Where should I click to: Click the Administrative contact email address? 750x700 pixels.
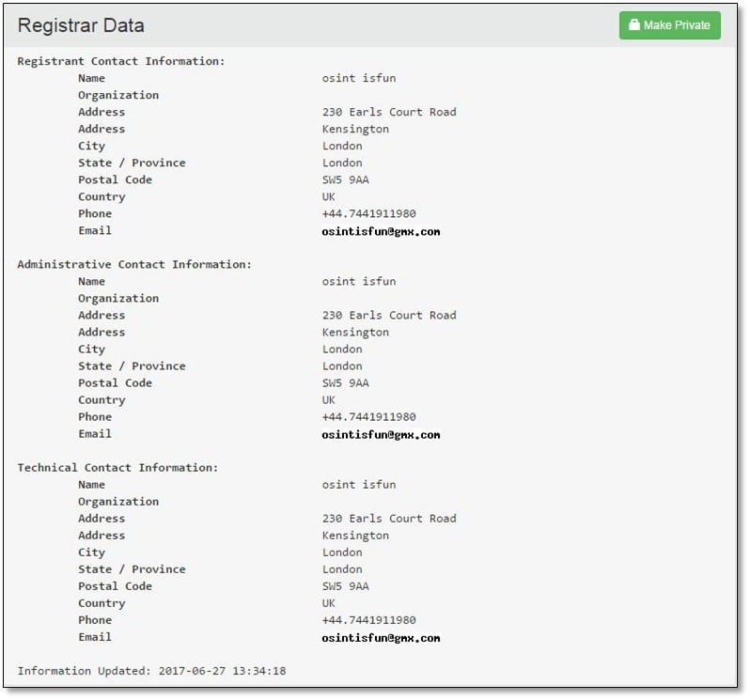[x=381, y=434]
